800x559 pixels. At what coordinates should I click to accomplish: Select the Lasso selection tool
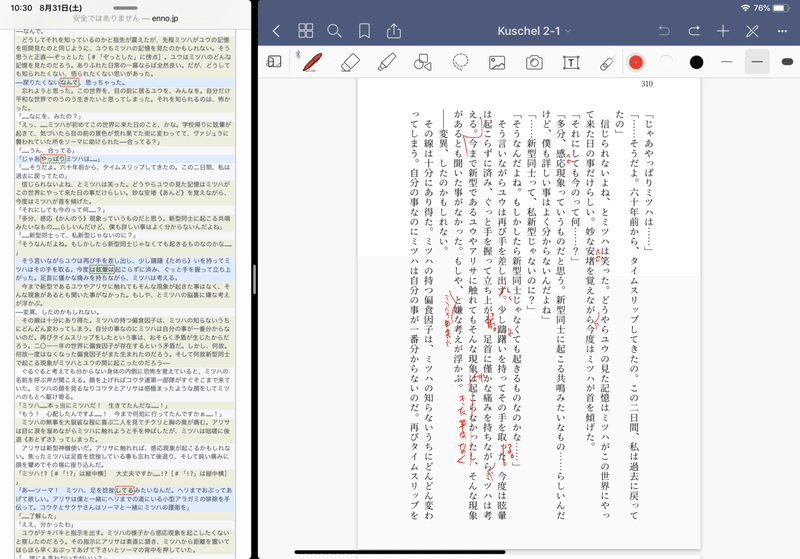460,62
